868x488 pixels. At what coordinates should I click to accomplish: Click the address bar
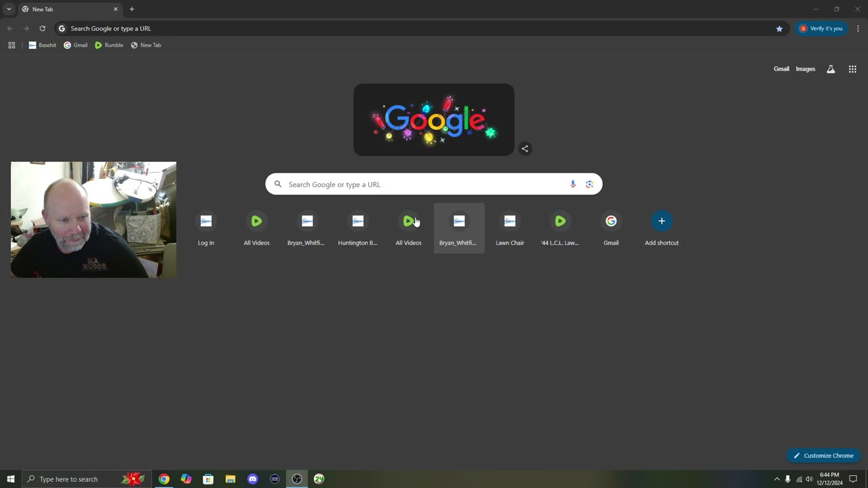(420, 28)
